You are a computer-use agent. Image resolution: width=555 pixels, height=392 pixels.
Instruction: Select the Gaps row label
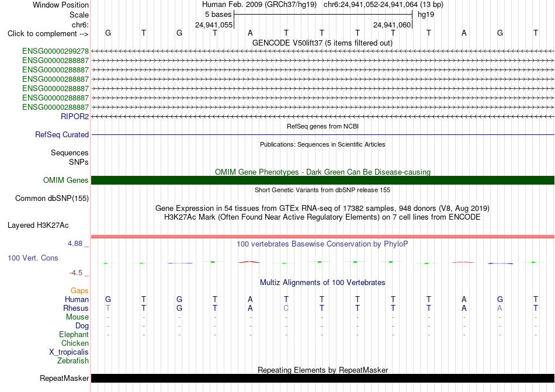click(79, 290)
